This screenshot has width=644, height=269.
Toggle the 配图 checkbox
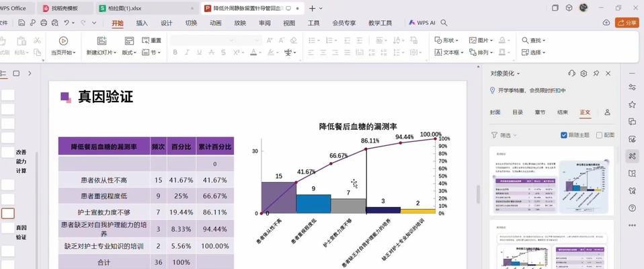click(599, 134)
